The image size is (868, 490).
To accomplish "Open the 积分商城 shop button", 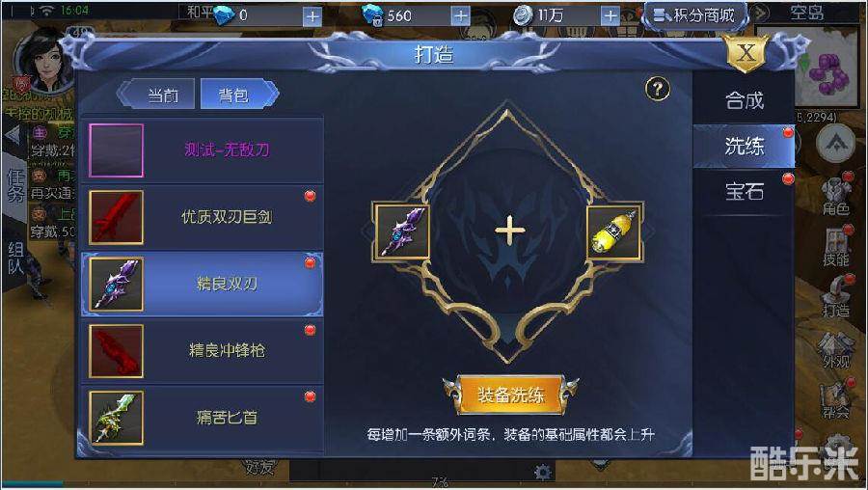I will click(695, 16).
